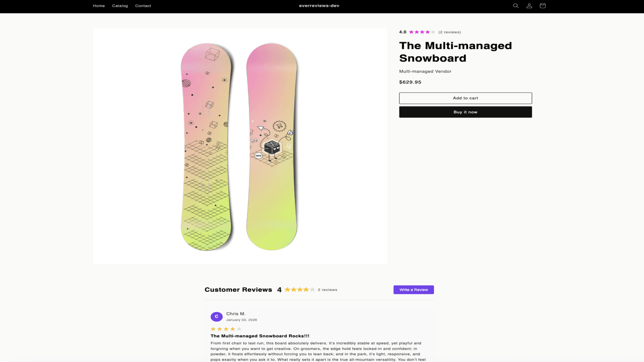
Task: Select the review title 'The Multi-managed Snowboard Rocks!!!'
Action: 260,336
